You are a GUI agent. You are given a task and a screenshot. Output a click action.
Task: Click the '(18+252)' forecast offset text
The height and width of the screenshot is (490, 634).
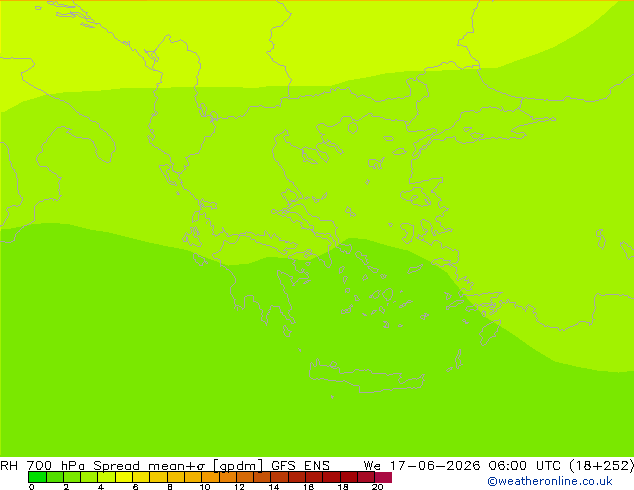601,465
